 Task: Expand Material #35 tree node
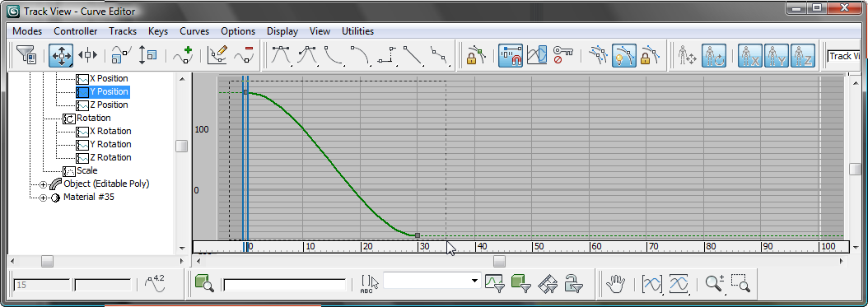coord(43,198)
